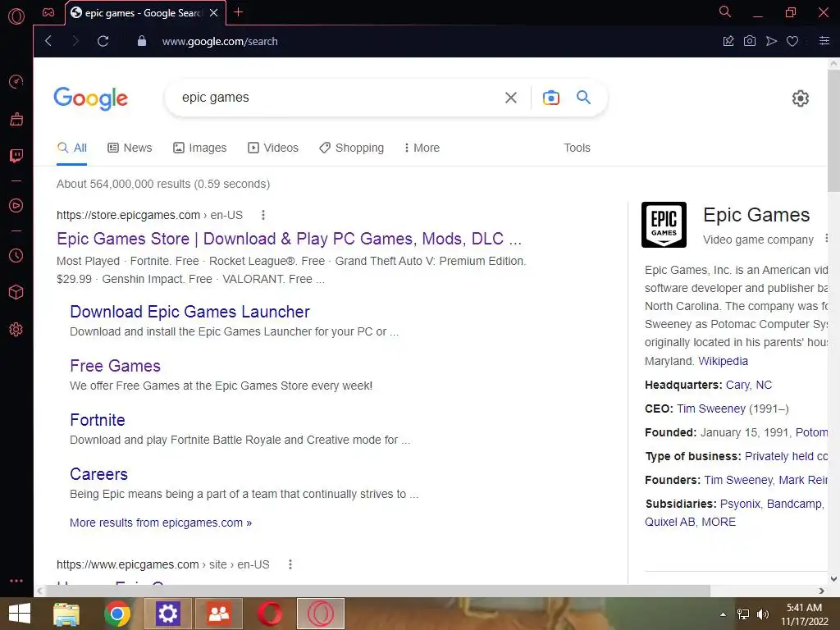The height and width of the screenshot is (630, 840).
Task: Click the Google logo
Action: click(90, 98)
